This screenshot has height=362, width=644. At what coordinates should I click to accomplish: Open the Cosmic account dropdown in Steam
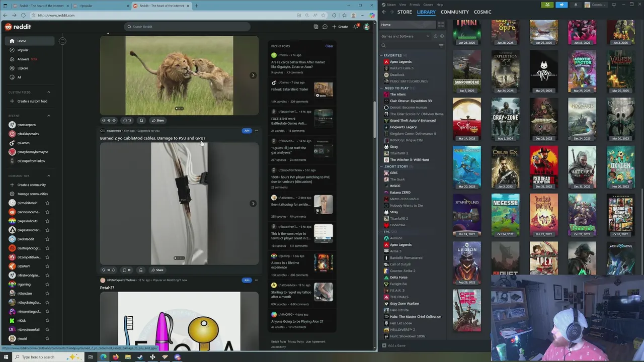pyautogui.click(x=596, y=5)
